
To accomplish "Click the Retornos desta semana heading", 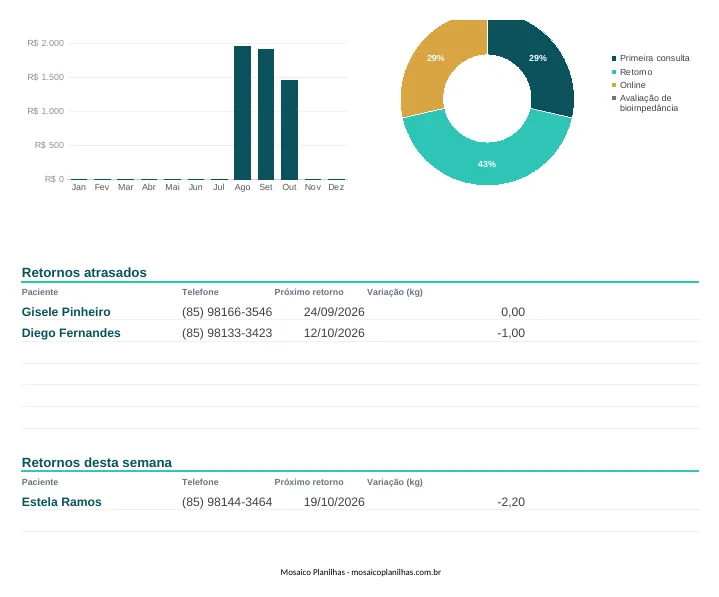I will 97,462.
